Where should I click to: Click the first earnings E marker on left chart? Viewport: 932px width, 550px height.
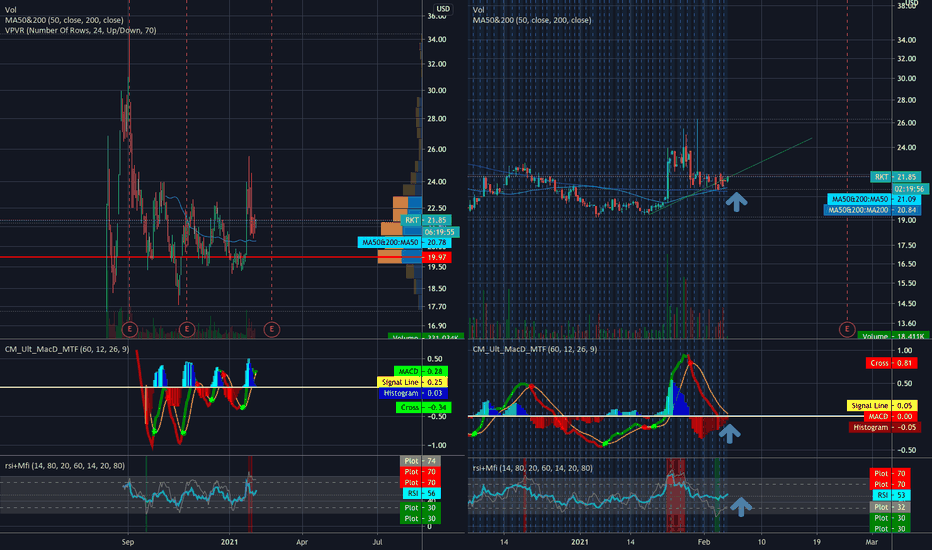click(x=129, y=329)
